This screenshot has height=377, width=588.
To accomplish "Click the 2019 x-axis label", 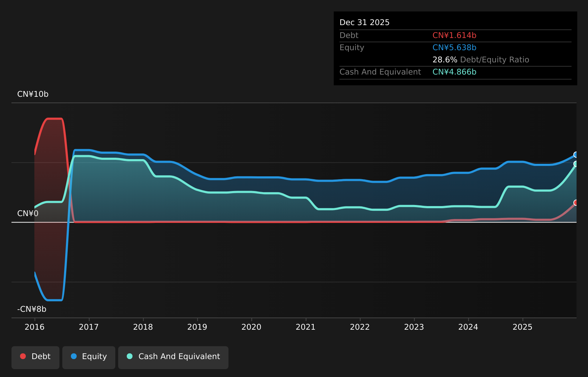I will click(x=197, y=327).
